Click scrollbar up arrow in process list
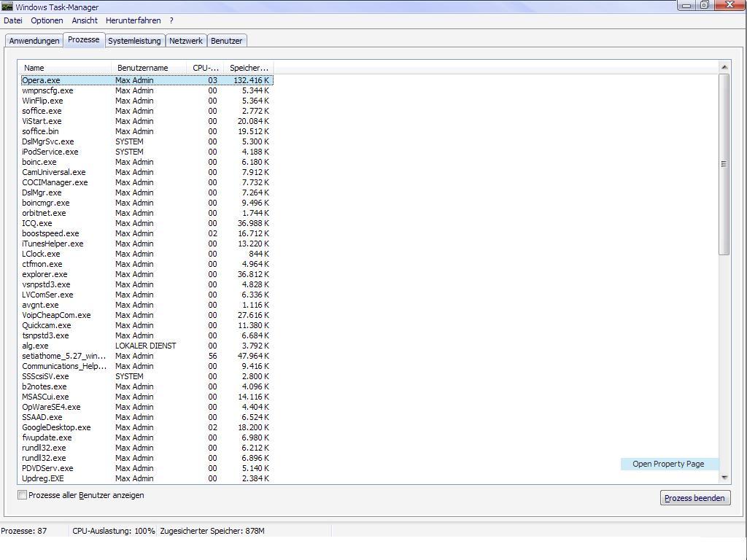This screenshot has height=560, width=747. click(x=724, y=67)
